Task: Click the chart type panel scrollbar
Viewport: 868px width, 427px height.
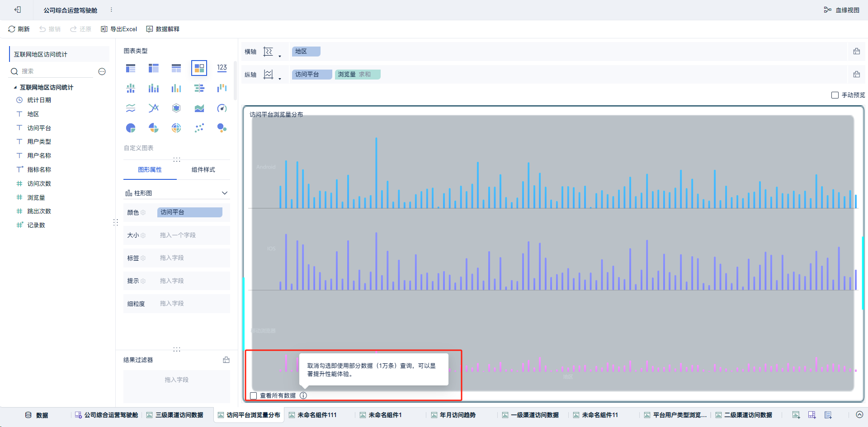Action: click(x=235, y=80)
